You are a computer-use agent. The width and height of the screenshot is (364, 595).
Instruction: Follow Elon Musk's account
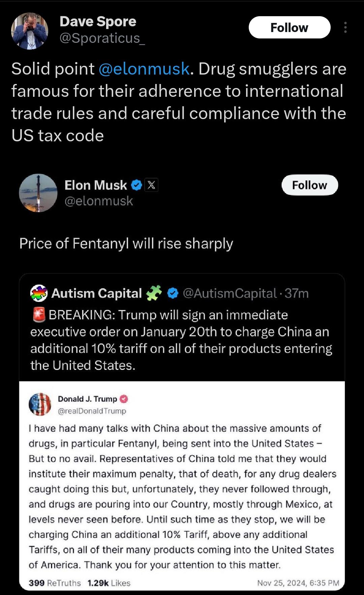pos(309,185)
